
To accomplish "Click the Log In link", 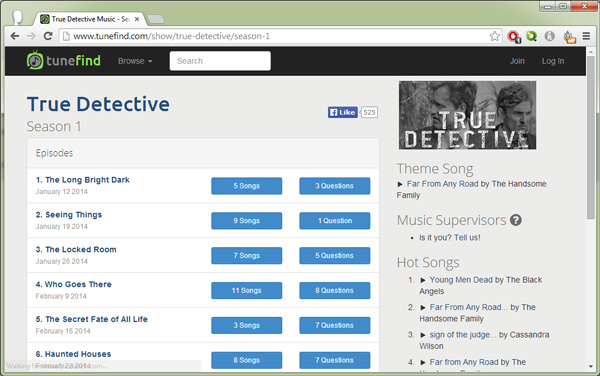I will pos(553,61).
